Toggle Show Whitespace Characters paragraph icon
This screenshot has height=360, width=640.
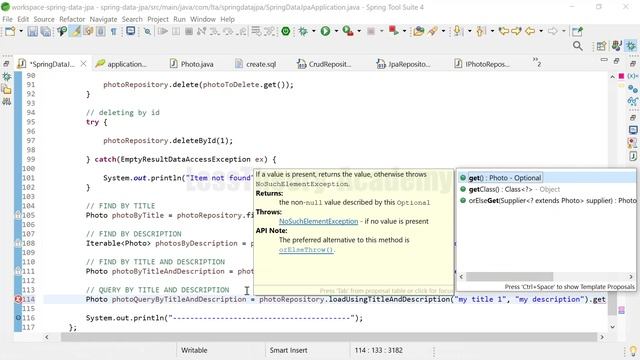tap(114, 31)
